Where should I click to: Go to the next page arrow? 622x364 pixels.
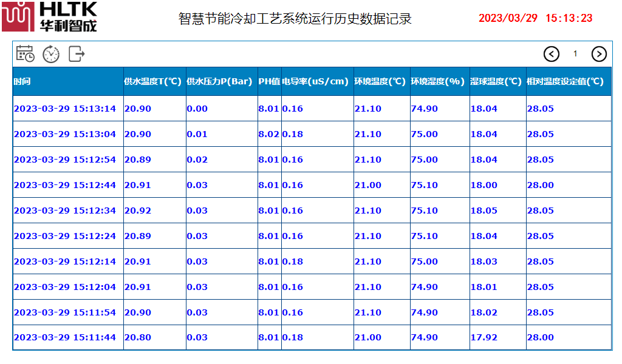pyautogui.click(x=599, y=54)
